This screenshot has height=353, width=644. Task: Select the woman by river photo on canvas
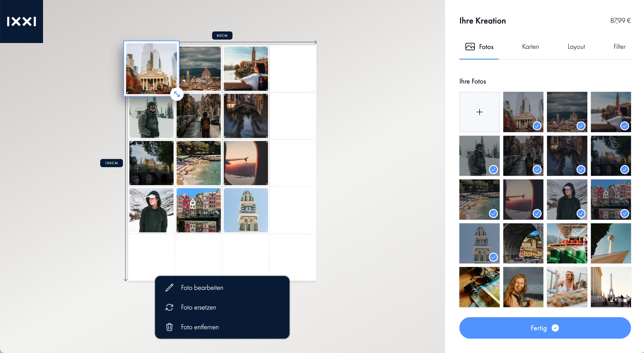[246, 69]
